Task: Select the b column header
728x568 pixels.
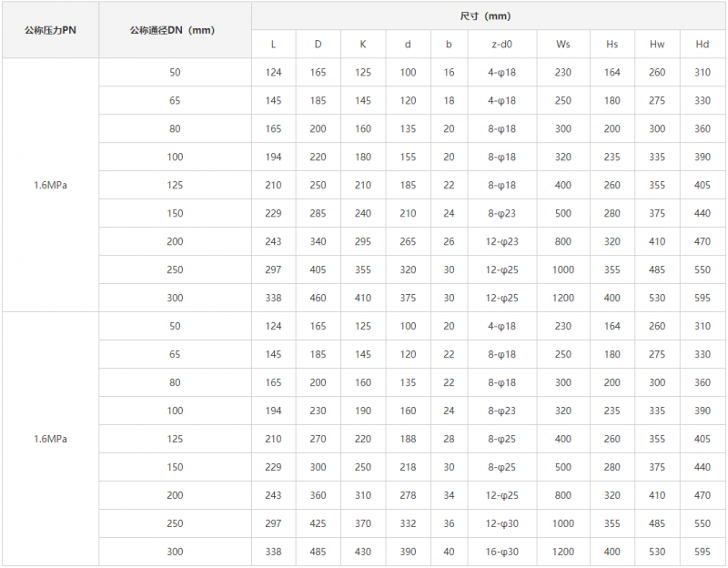Action: [x=449, y=44]
